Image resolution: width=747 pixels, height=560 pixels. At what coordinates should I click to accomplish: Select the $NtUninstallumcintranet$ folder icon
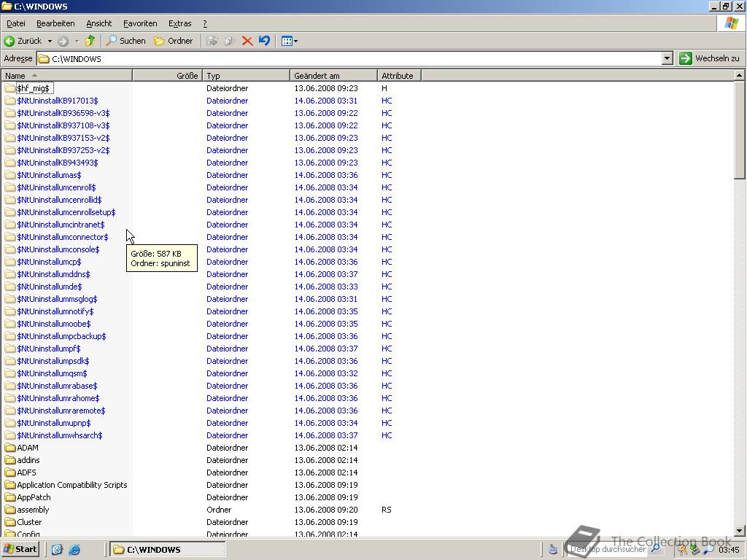[x=10, y=225]
